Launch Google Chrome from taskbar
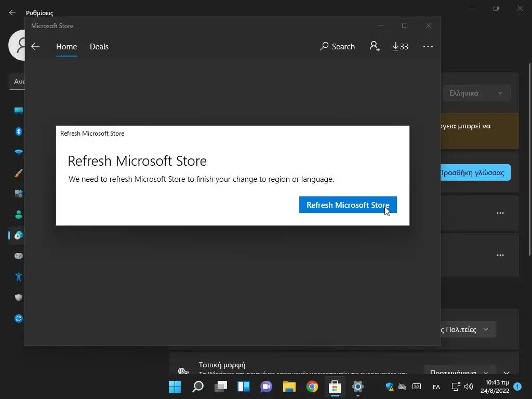Screen dimensions: 532x399 click(x=312, y=387)
